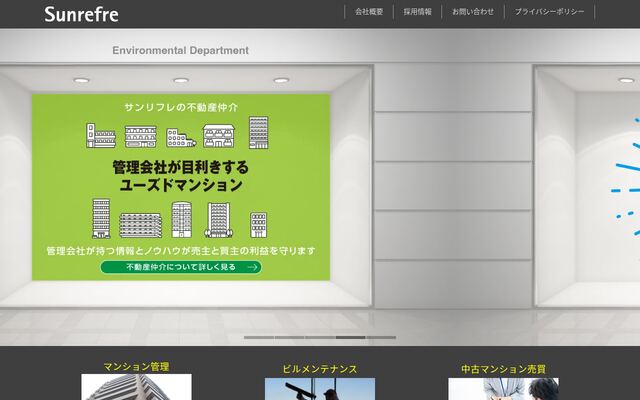
Task: Click the arrow icon in the green button
Action: click(253, 267)
